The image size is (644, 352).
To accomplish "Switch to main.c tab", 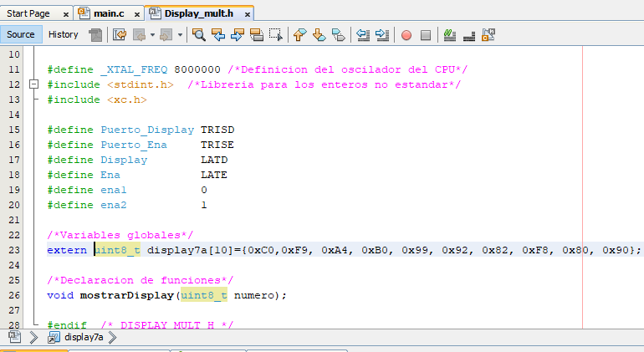I will [109, 13].
